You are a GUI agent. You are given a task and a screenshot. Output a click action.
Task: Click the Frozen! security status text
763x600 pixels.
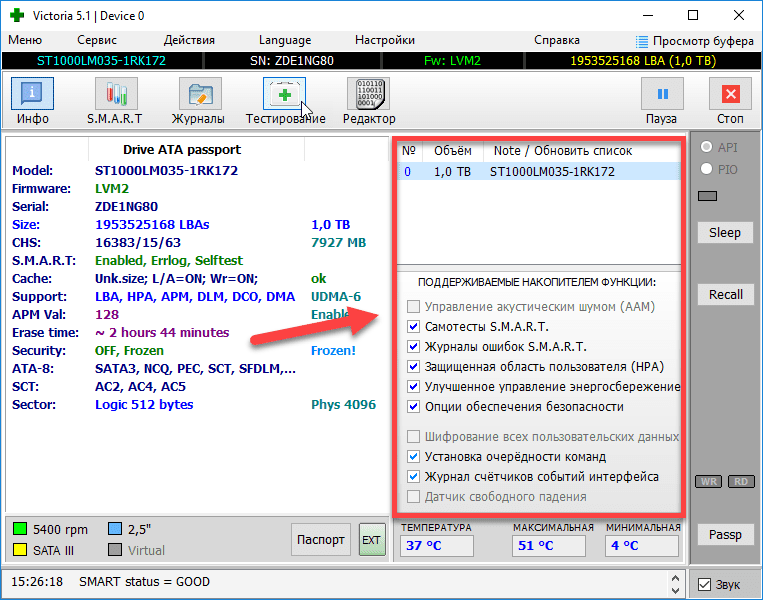coord(333,350)
